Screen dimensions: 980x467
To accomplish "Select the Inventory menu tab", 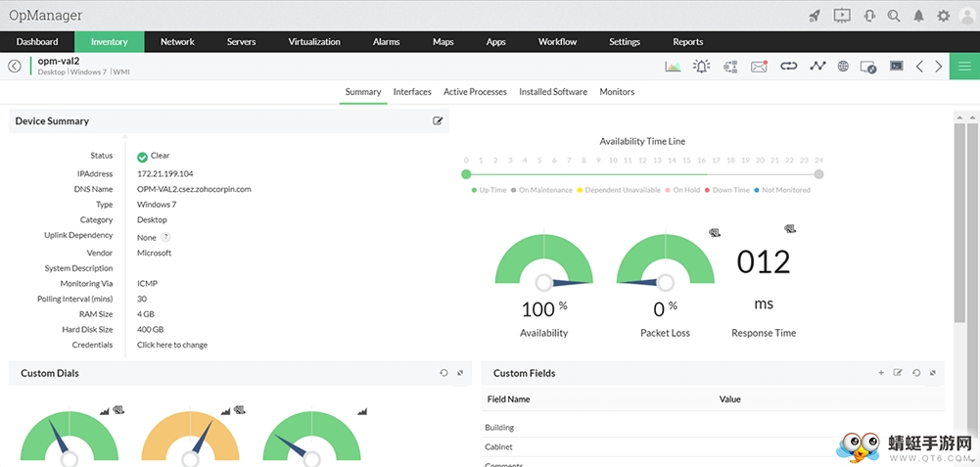I will [x=110, y=42].
